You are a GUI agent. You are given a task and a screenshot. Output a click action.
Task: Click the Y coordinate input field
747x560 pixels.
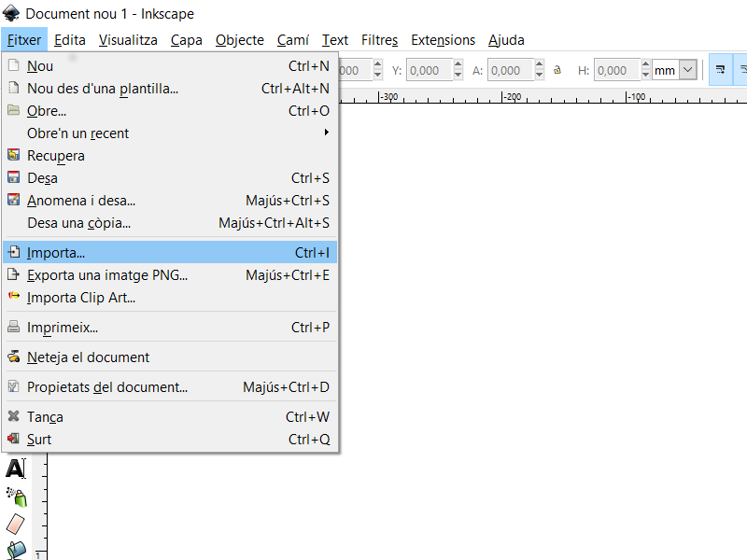coord(430,70)
